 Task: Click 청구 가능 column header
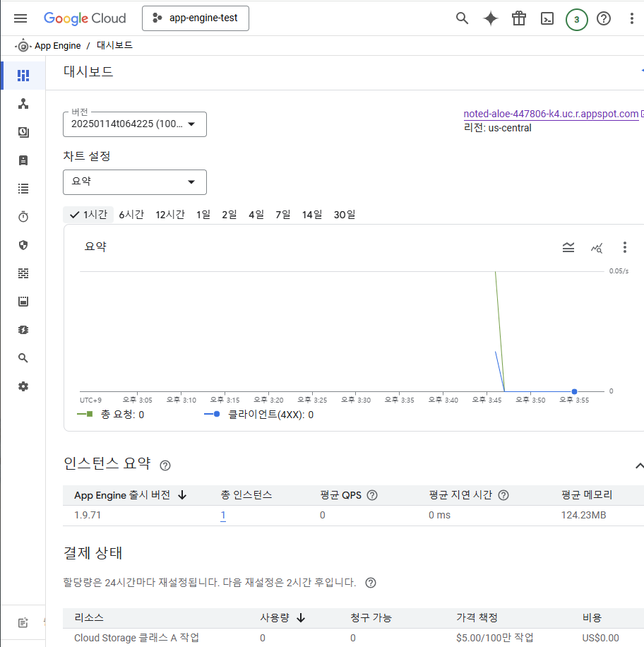point(371,618)
